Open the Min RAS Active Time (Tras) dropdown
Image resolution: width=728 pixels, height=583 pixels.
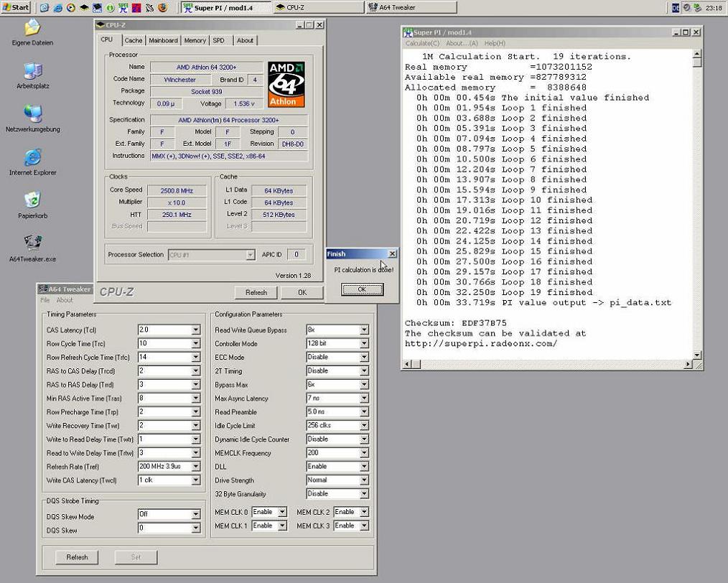pyautogui.click(x=196, y=398)
